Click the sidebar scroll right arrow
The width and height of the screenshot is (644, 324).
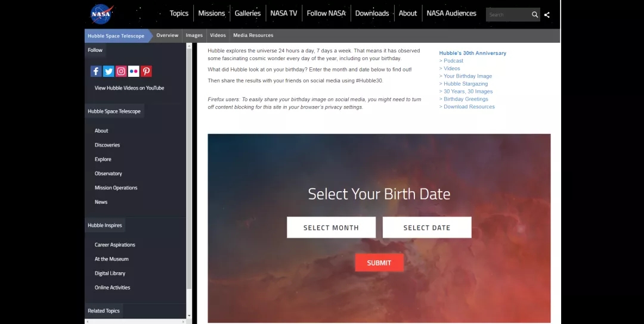[x=183, y=322]
